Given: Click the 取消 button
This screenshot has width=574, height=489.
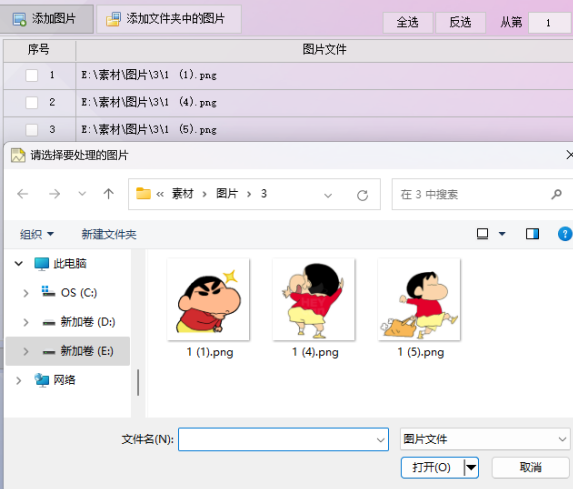Looking at the screenshot, I should click(x=530, y=467).
